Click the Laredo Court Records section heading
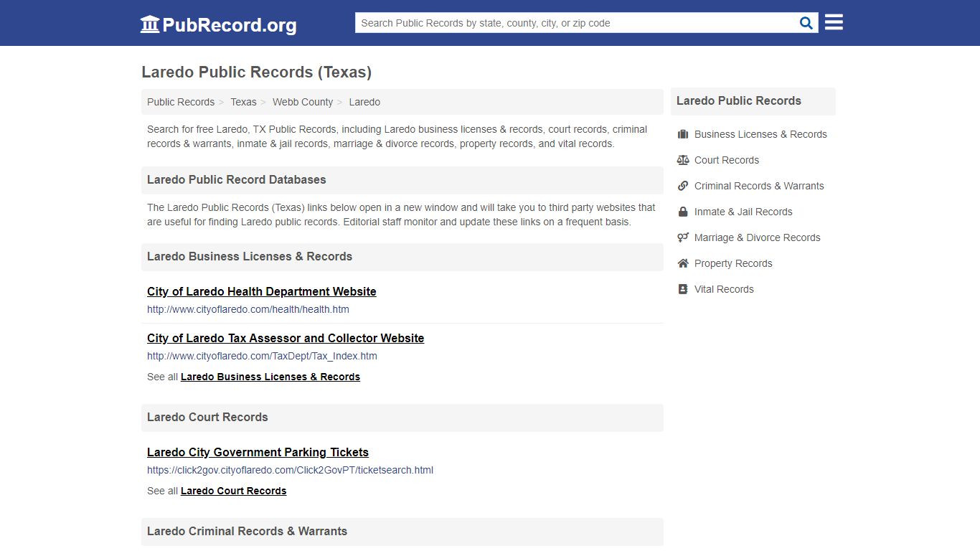Viewport: 980px width, 551px height. (207, 417)
